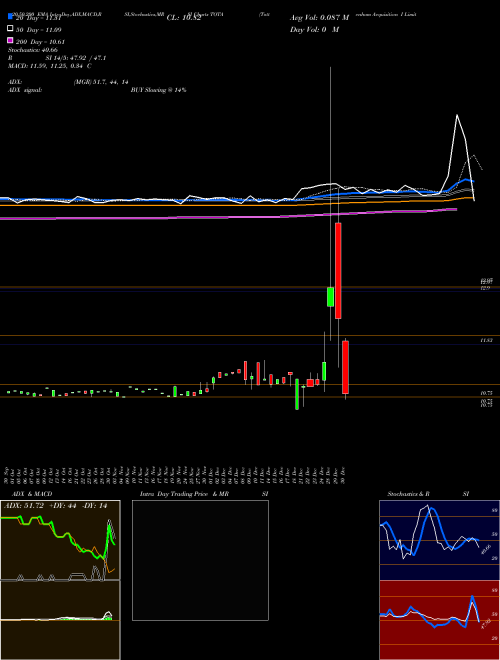500x660 pixels.
Task: Click the blue 20 Day legend swatch
Action: point(10,16)
